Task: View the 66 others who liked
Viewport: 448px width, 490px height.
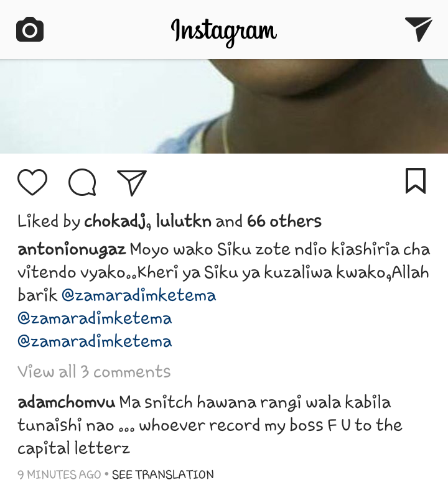Action: [x=284, y=221]
